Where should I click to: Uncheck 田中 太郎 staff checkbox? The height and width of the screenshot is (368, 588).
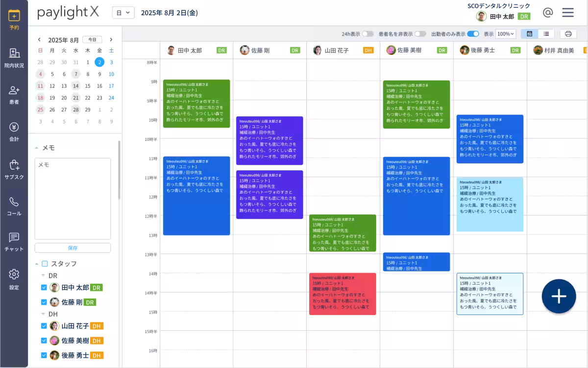(44, 288)
